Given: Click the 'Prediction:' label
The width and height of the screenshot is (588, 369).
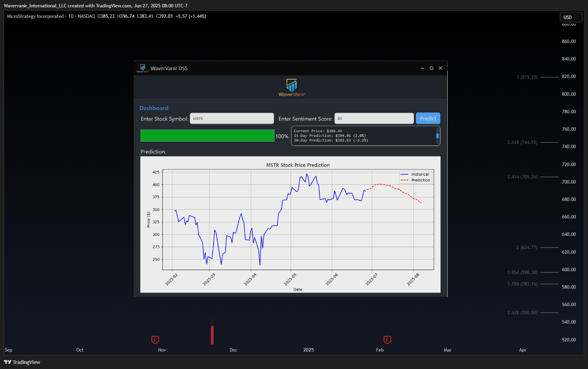Looking at the screenshot, I should (153, 152).
